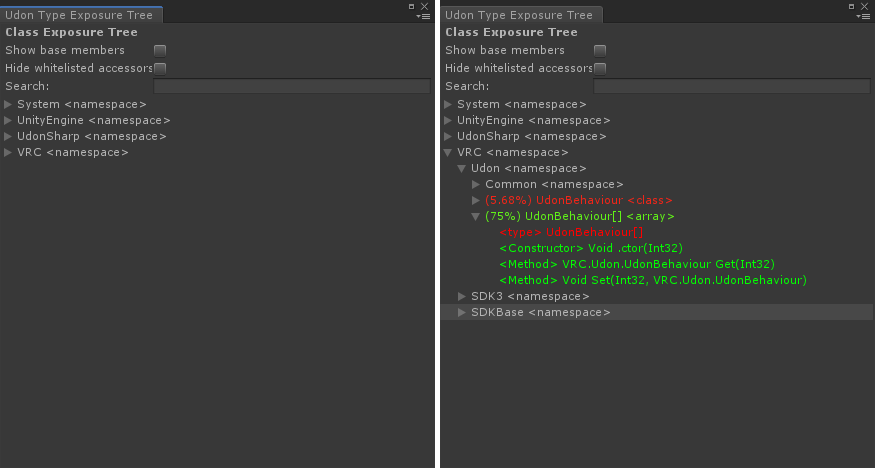The width and height of the screenshot is (875, 468).
Task: Click Class Exposure Tree heading in right panel
Action: coord(511,32)
